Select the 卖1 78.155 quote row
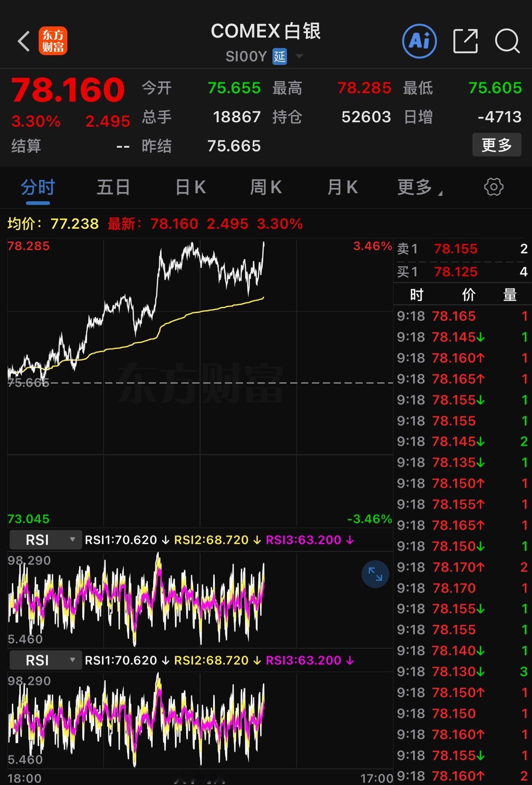Image resolution: width=532 pixels, height=785 pixels. 462,249
